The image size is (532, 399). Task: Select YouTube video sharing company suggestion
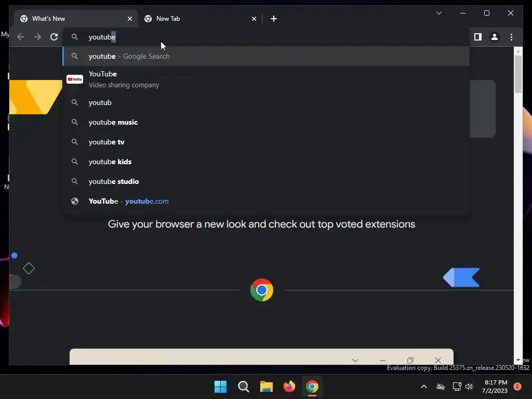[266, 79]
